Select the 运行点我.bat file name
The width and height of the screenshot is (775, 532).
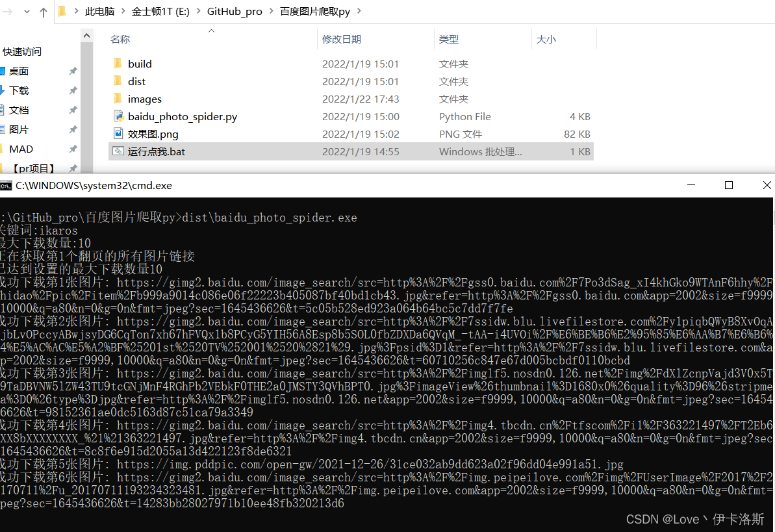coord(156,152)
